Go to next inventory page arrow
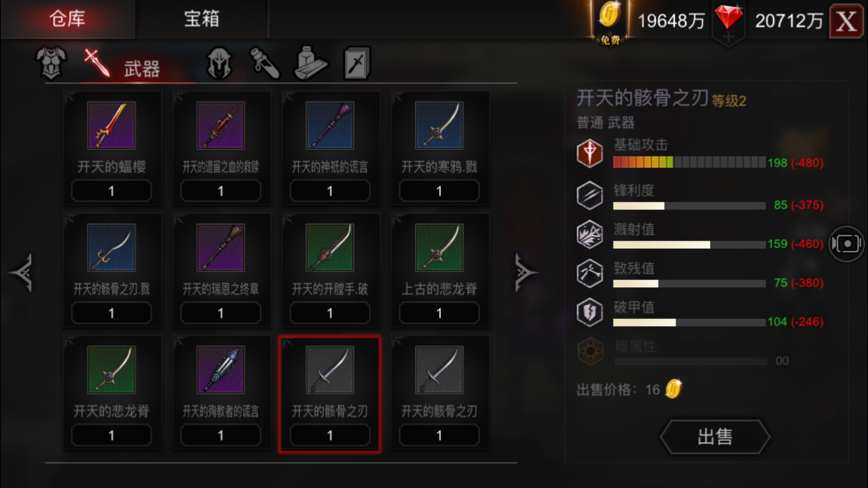The height and width of the screenshot is (488, 868). pyautogui.click(x=526, y=273)
